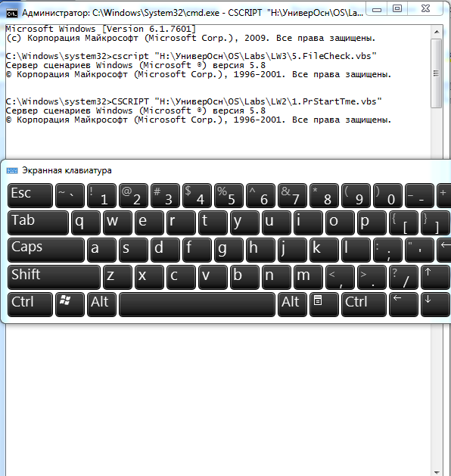
Task: Click the k key
Action: (x=324, y=250)
